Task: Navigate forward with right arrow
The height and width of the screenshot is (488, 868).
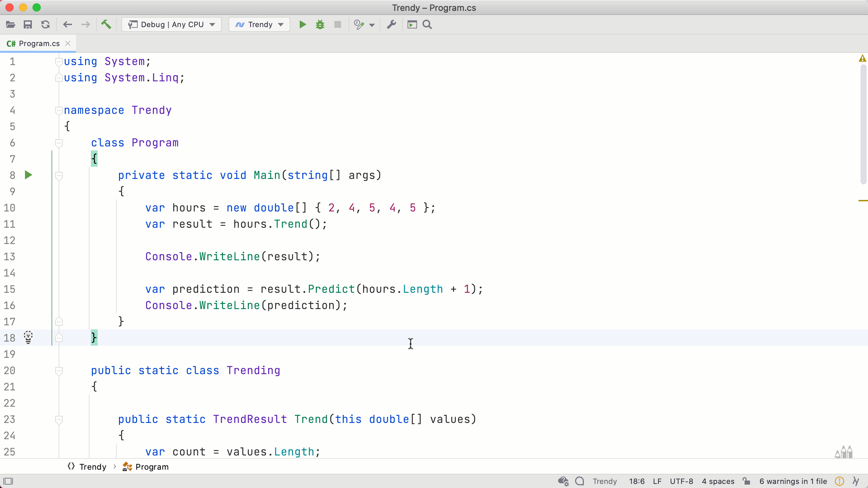Action: click(85, 24)
